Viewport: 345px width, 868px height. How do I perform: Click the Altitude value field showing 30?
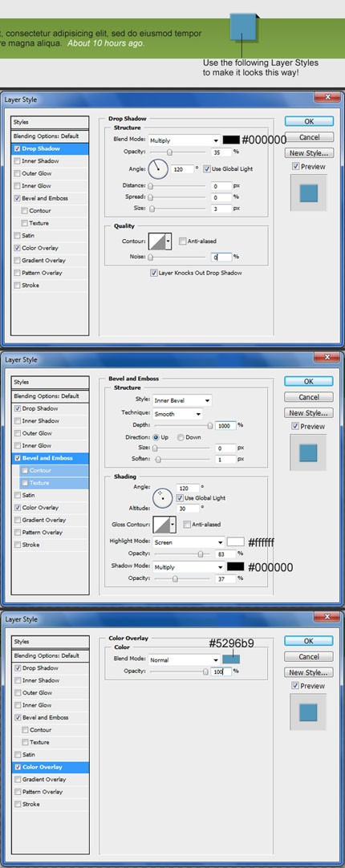pyautogui.click(x=188, y=507)
